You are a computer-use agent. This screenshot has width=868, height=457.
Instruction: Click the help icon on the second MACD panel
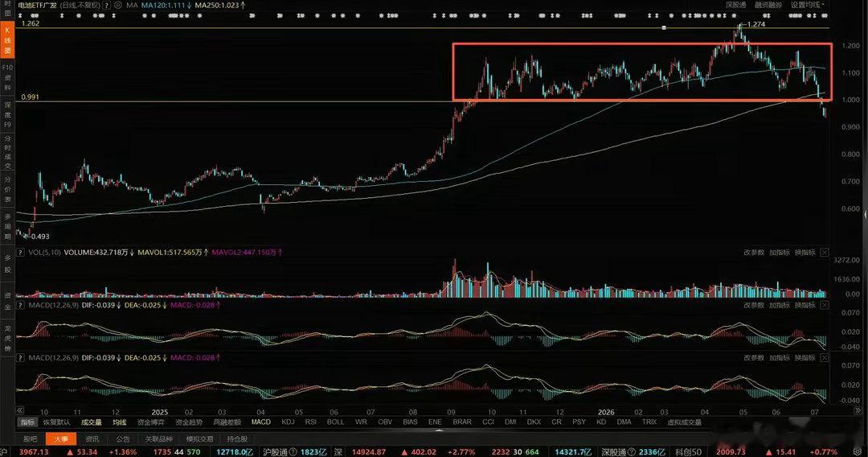coord(20,358)
